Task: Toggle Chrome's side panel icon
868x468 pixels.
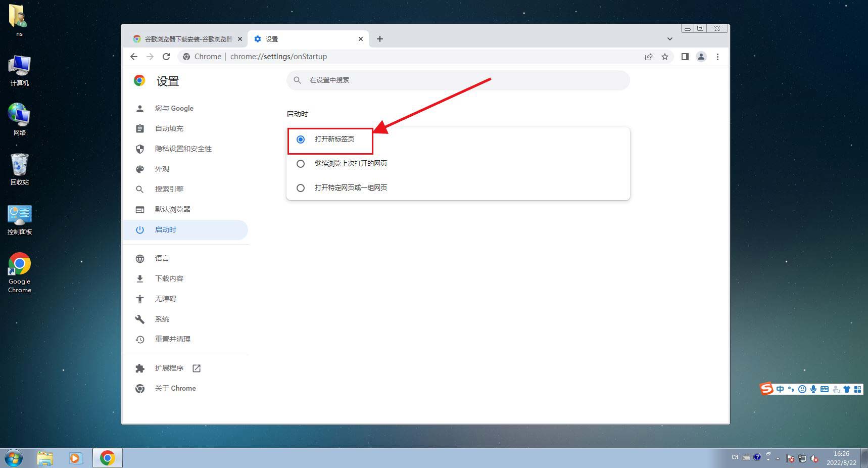Action: pos(685,57)
